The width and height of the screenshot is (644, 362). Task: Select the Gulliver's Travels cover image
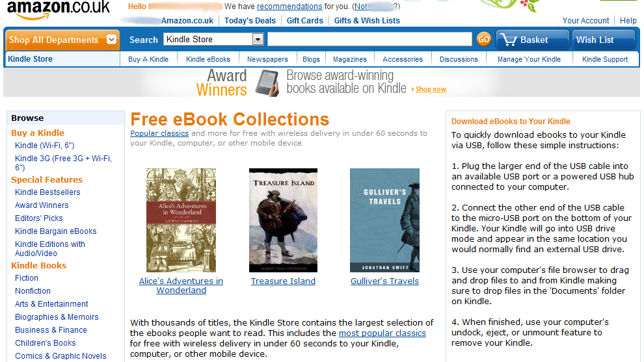tap(384, 220)
